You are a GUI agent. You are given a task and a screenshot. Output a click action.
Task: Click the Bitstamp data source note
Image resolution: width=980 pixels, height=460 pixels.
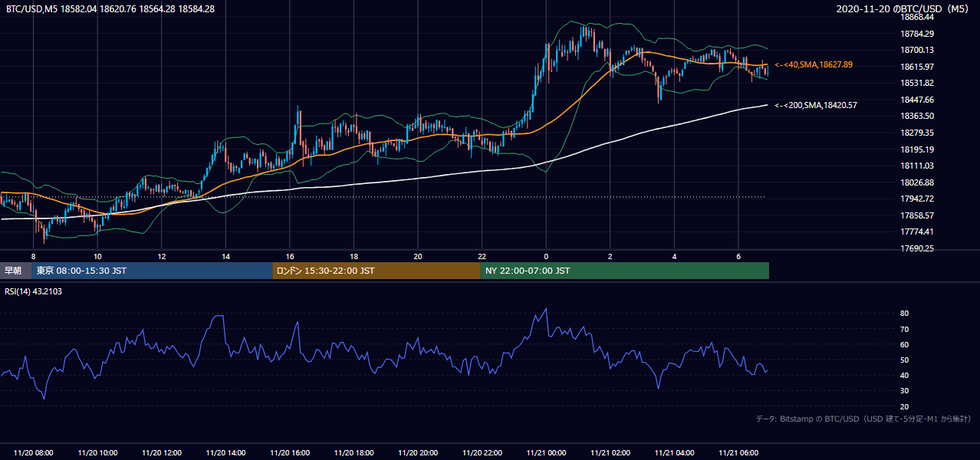[863, 419]
